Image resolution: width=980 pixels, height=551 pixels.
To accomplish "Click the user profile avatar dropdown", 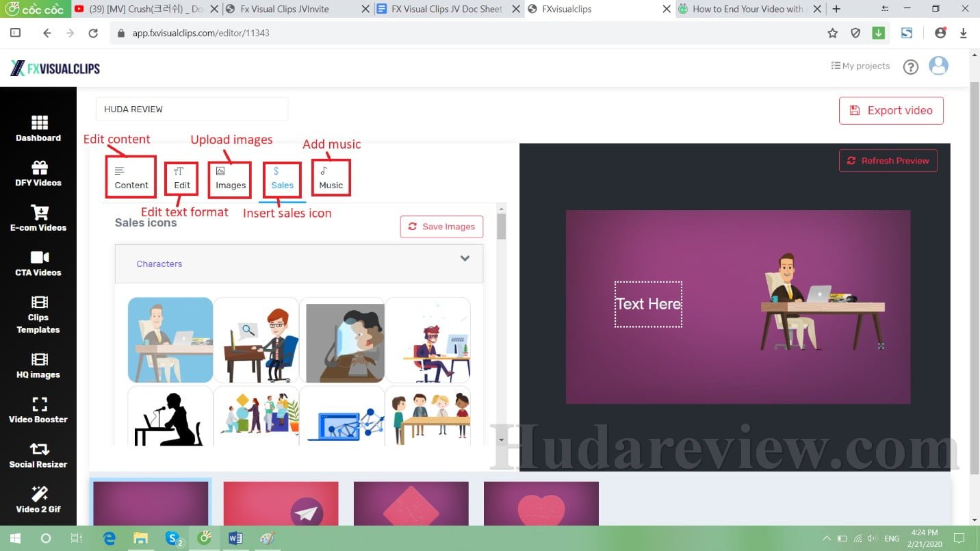I will tap(938, 65).
